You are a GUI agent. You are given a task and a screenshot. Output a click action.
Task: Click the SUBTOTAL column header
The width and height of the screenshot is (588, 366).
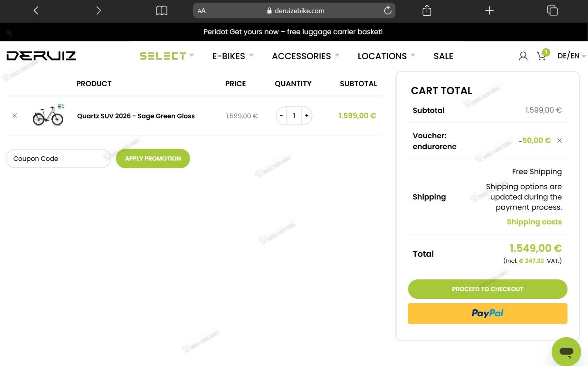(358, 84)
